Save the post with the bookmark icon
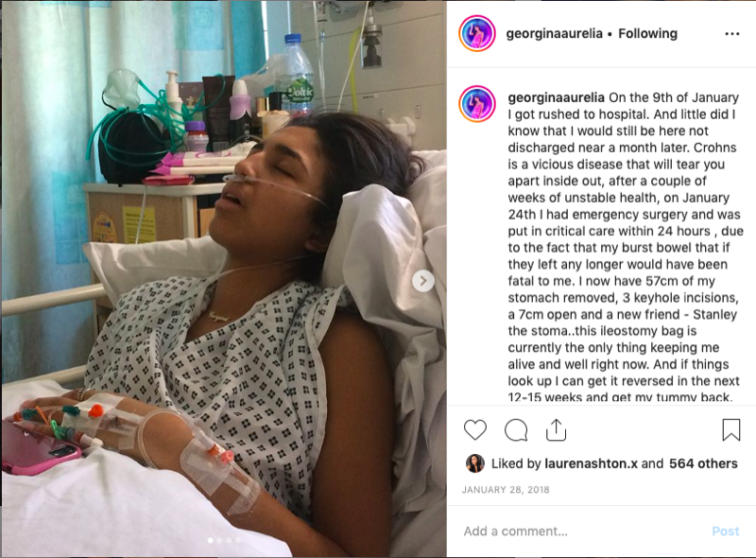This screenshot has width=756, height=558. click(730, 429)
